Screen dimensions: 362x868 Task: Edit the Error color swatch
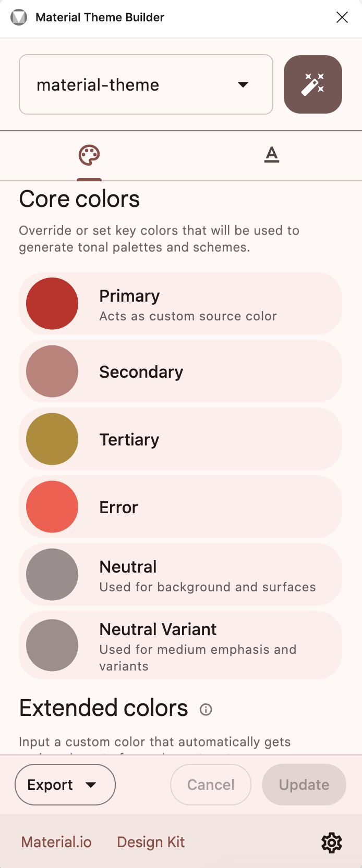coord(52,507)
